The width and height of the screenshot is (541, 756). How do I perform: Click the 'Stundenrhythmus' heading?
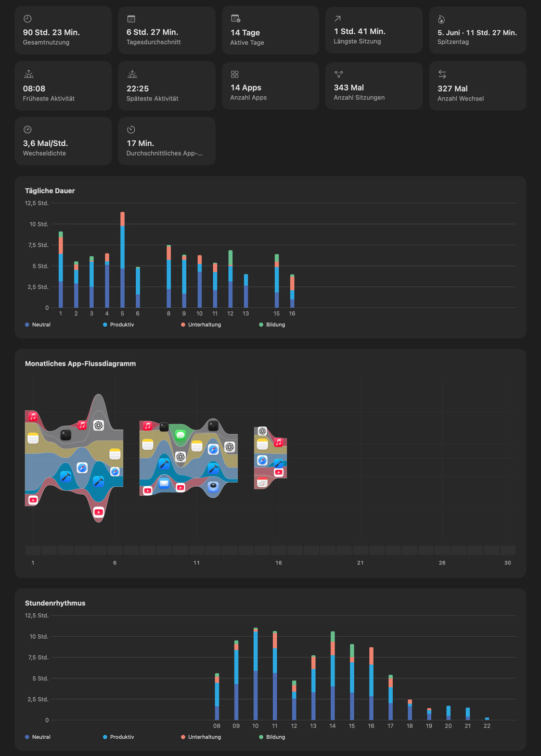(55, 603)
